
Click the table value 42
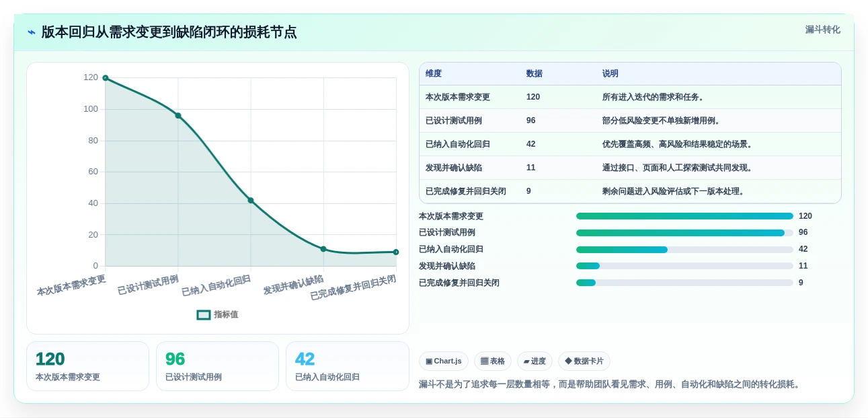[531, 144]
